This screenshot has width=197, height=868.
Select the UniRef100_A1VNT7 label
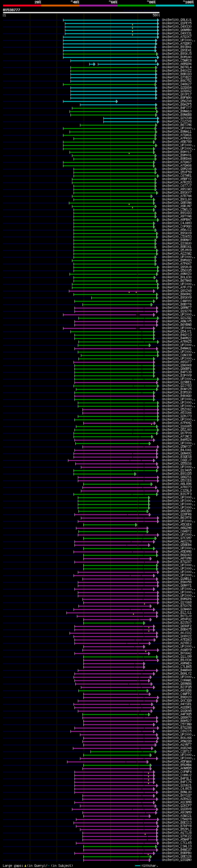tap(176, 745)
